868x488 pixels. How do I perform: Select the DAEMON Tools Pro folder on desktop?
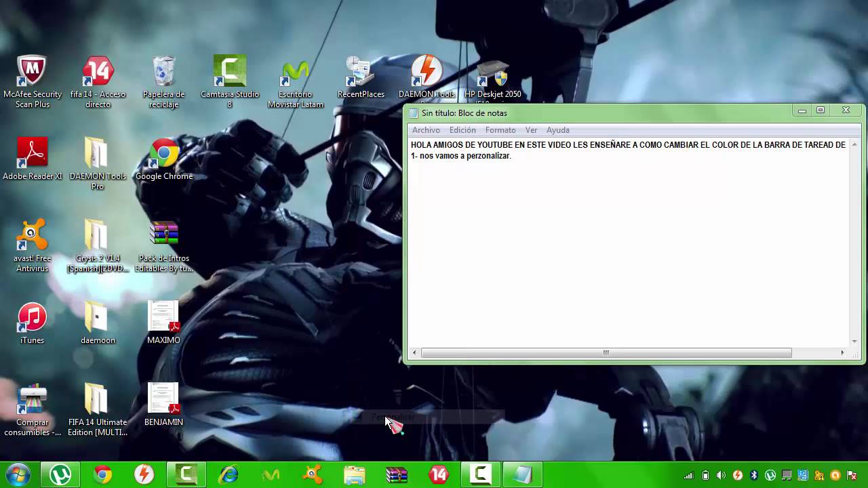click(98, 164)
